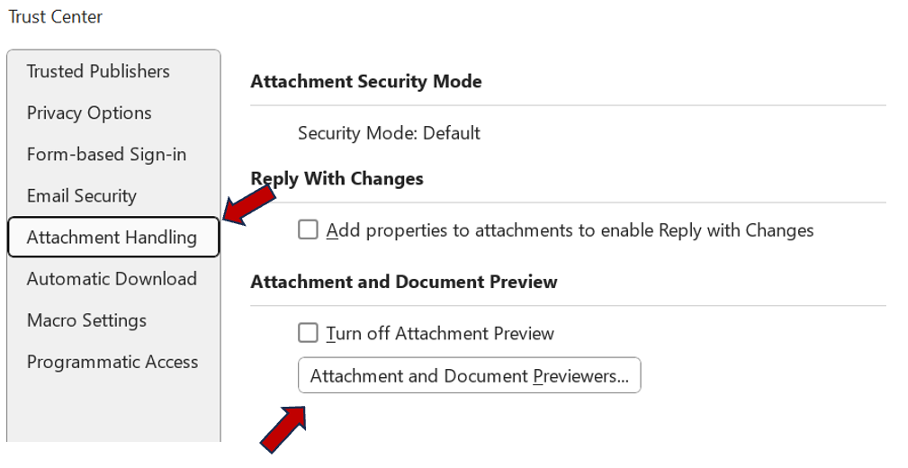Switch to Automatic Download settings
This screenshot has height=468, width=908.
click(x=111, y=279)
